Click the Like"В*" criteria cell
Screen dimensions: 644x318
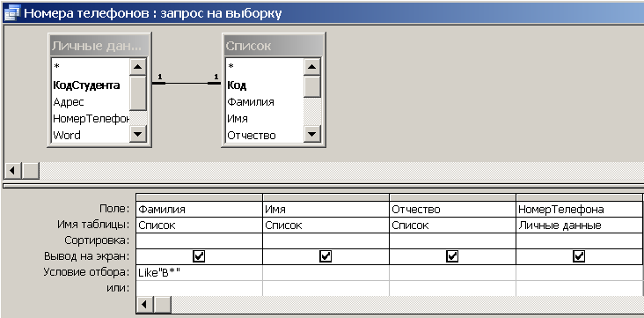pos(199,273)
